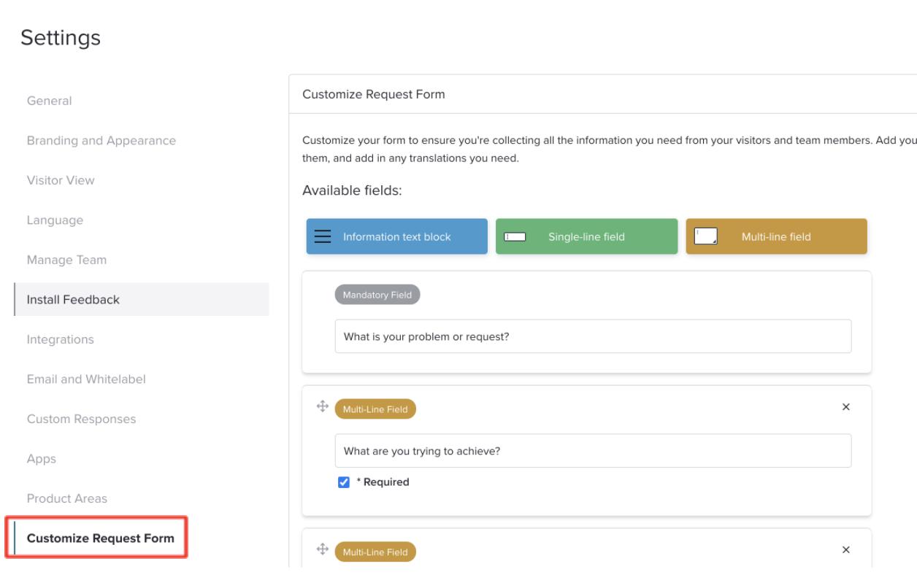Click the Multi-line field box icon
Image resolution: width=917 pixels, height=588 pixels.
705,236
